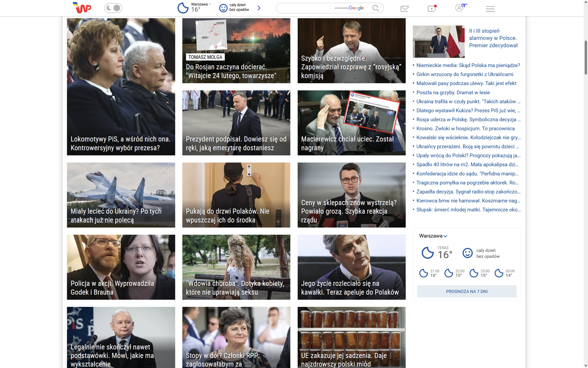Image resolution: width=588 pixels, height=368 pixels.
Task: Open 'II i III stopień alarmowy' headline
Action: (493, 38)
